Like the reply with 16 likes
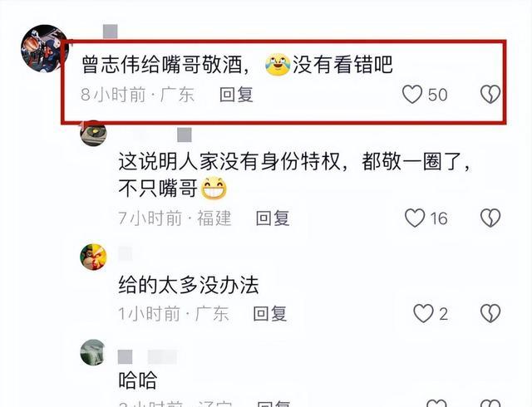 [x=415, y=218]
